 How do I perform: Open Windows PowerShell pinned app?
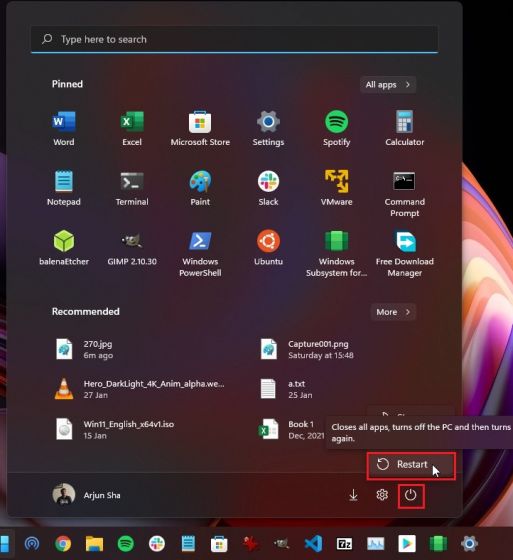200,253
